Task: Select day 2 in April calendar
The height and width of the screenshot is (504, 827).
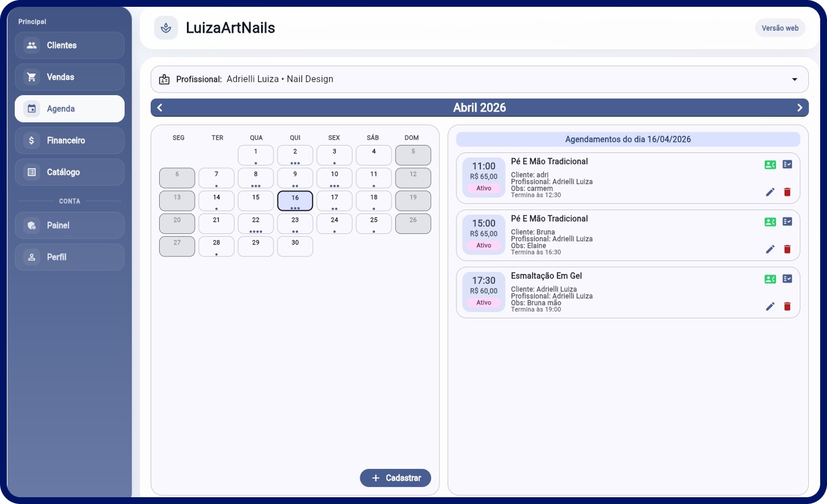Action: point(295,155)
